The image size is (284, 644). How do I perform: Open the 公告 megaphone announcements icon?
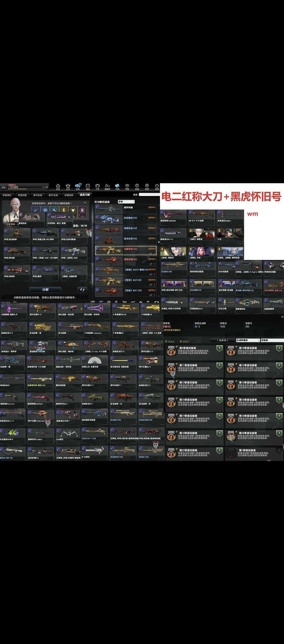78,186
